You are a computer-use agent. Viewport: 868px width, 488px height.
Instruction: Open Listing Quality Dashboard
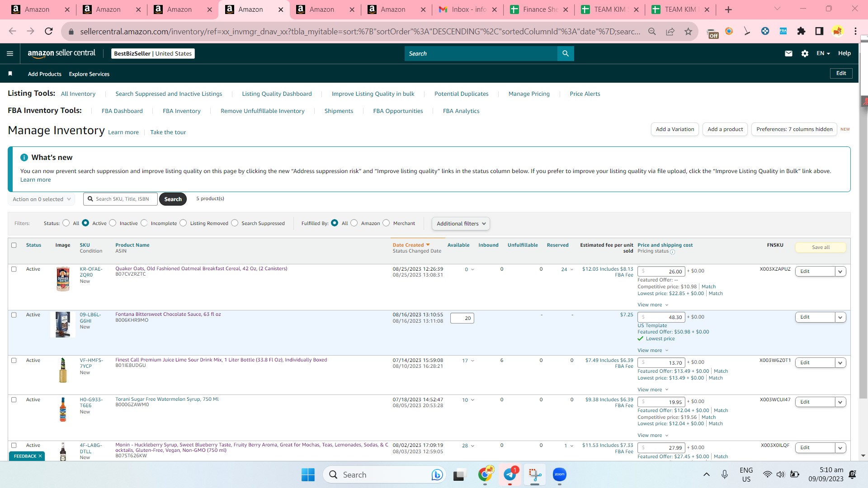click(x=277, y=94)
